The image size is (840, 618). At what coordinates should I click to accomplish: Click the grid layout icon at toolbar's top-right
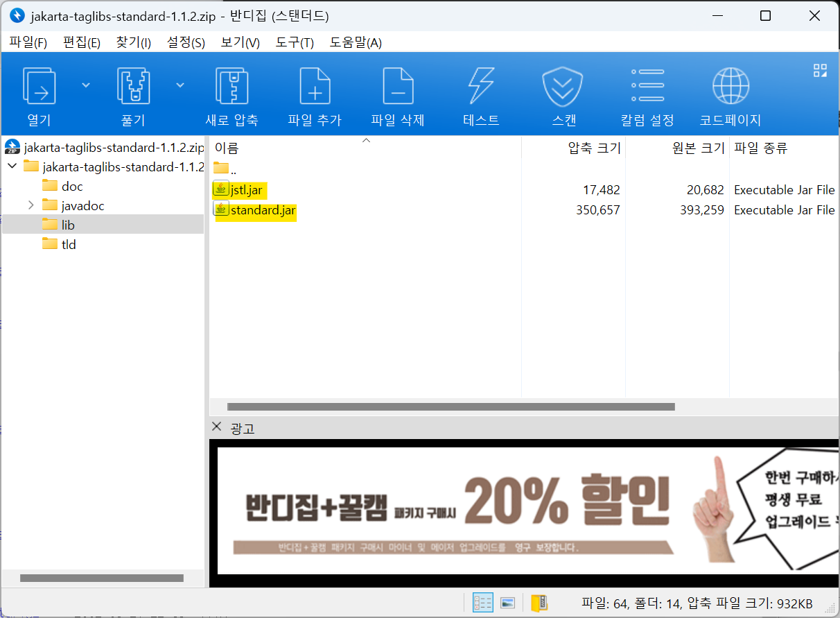[820, 70]
